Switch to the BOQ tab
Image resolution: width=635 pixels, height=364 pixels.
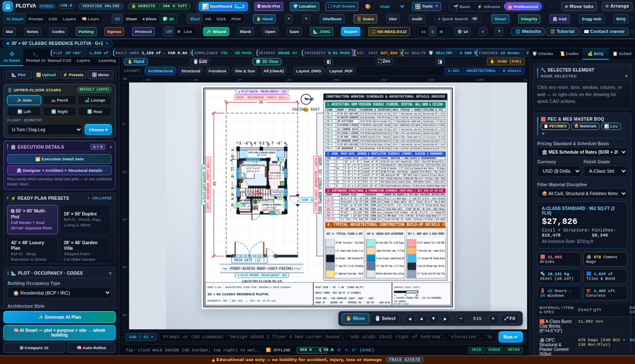pyautogui.click(x=595, y=54)
